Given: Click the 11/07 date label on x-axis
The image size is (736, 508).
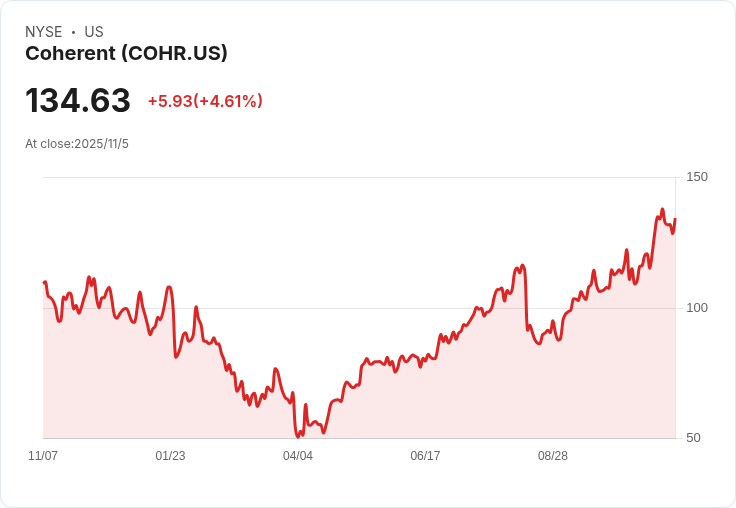Looking at the screenshot, I should [43, 456].
